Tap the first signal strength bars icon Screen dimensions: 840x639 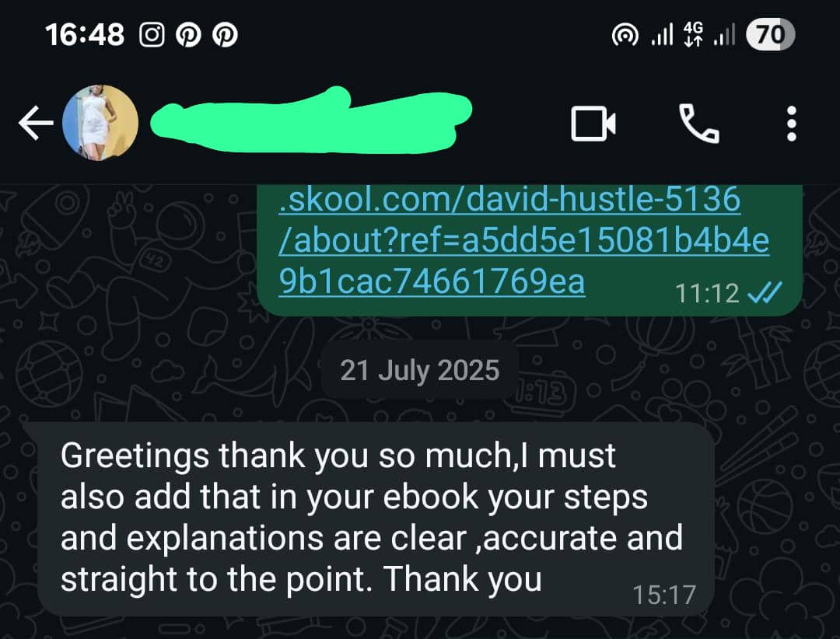click(662, 35)
